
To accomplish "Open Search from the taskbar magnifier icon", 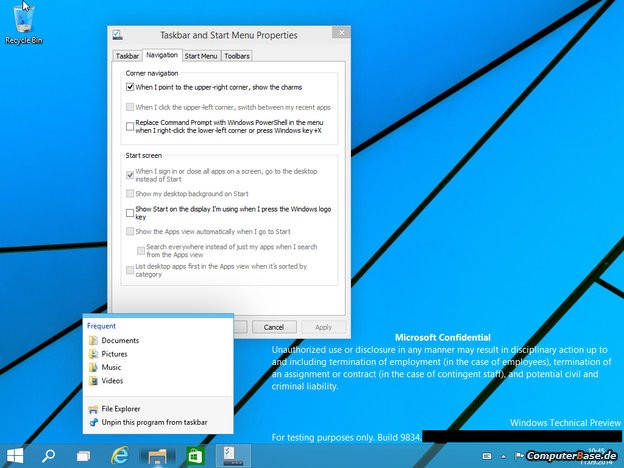I will click(x=48, y=455).
